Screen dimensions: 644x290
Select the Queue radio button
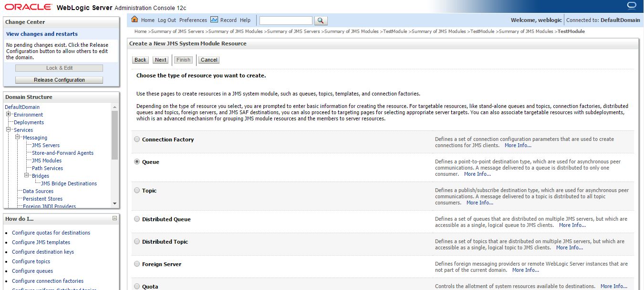(137, 162)
